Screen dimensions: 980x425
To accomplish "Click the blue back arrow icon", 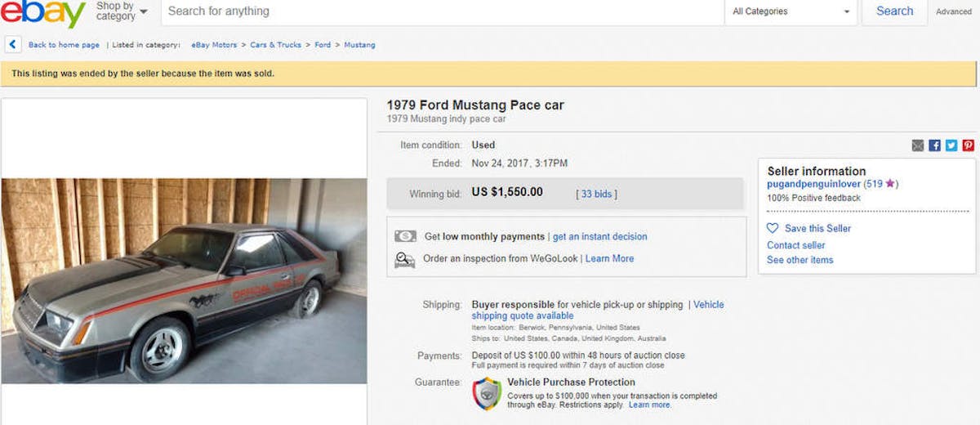I will (x=13, y=45).
